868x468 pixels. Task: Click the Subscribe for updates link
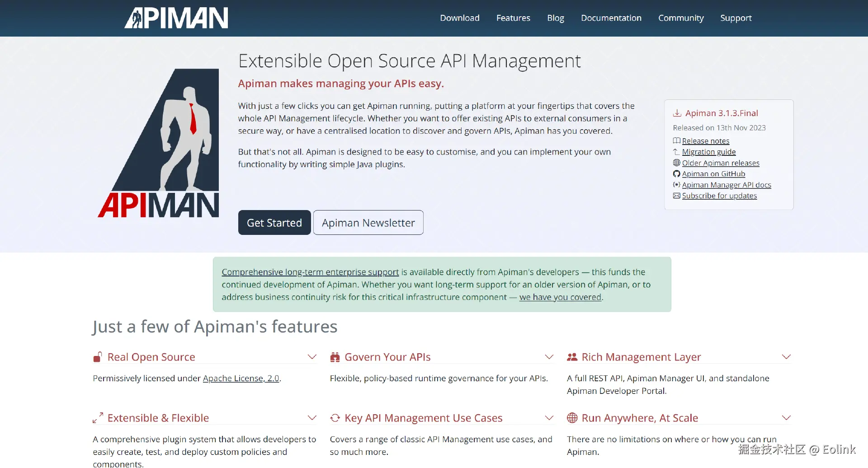click(719, 196)
